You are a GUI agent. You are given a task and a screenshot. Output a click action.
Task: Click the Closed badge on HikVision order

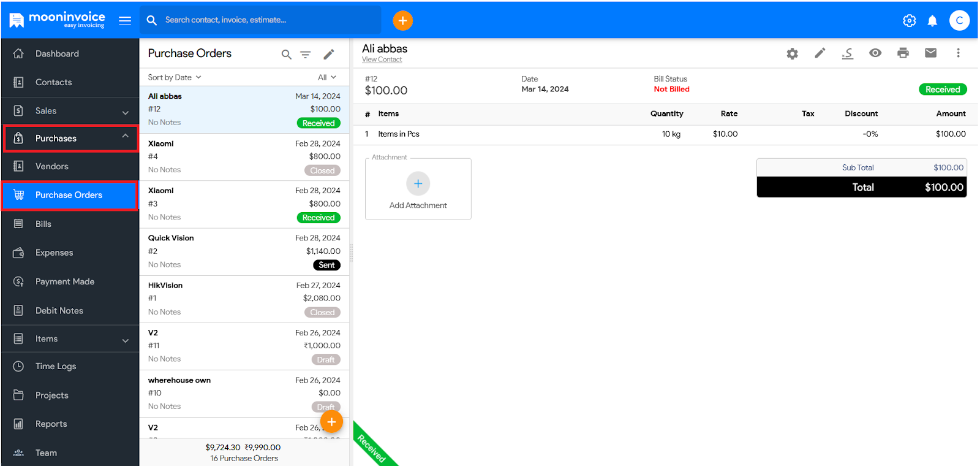point(322,312)
